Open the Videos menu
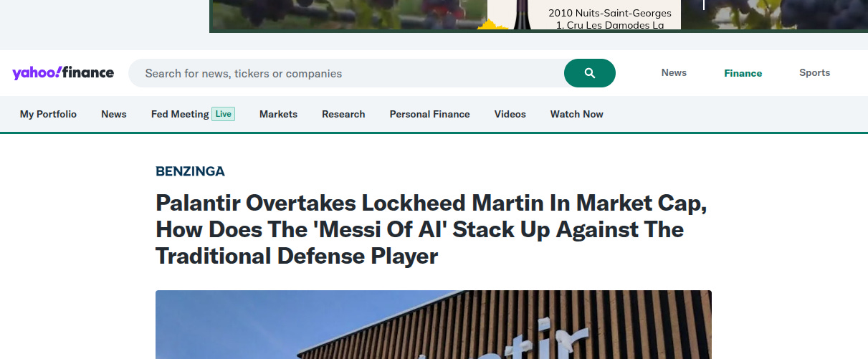This screenshot has width=868, height=359. 510,114
